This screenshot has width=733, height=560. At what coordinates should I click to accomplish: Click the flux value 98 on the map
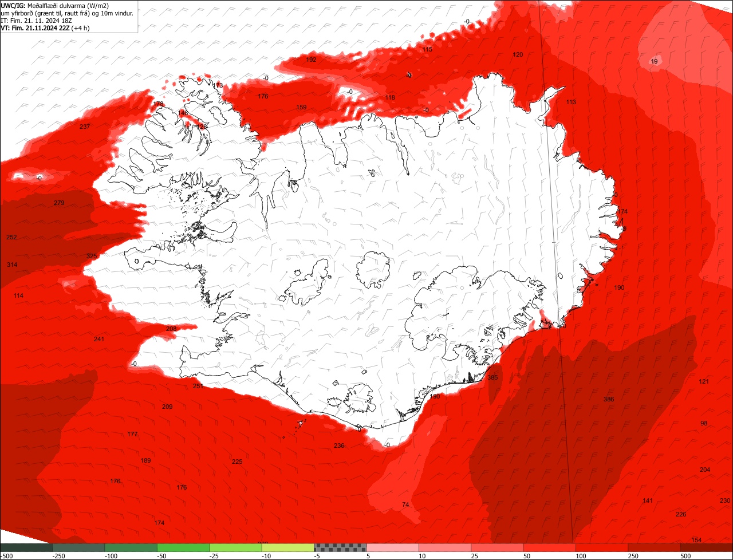point(704,423)
